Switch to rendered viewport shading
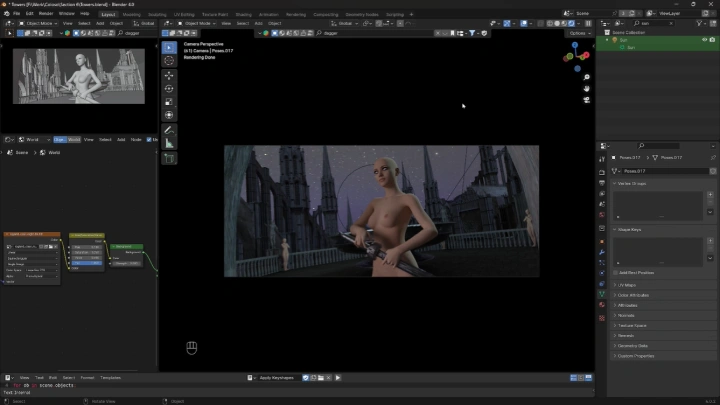 click(571, 23)
